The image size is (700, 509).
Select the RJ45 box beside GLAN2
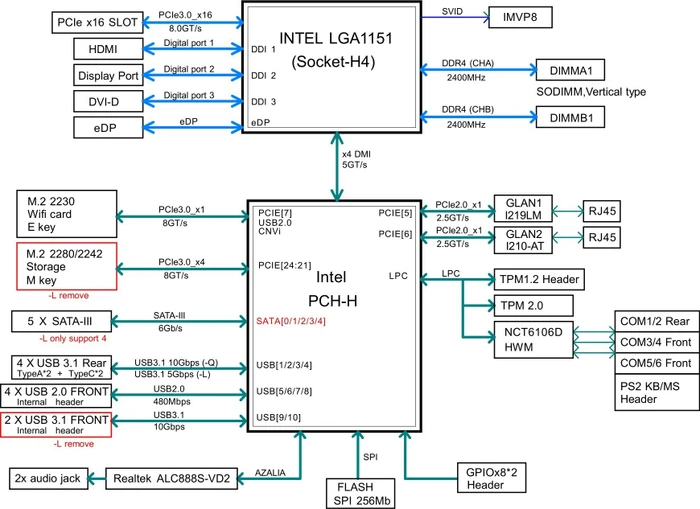click(x=602, y=238)
